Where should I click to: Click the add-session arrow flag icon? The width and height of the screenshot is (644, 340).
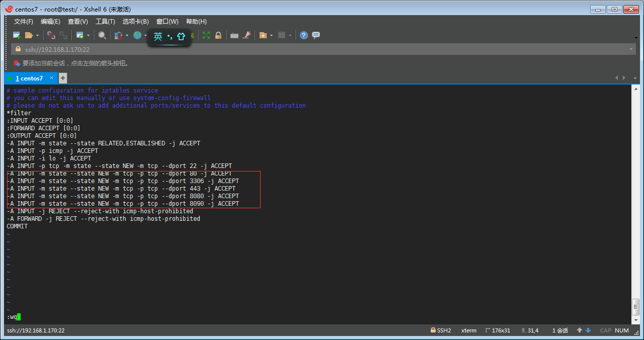click(x=17, y=63)
